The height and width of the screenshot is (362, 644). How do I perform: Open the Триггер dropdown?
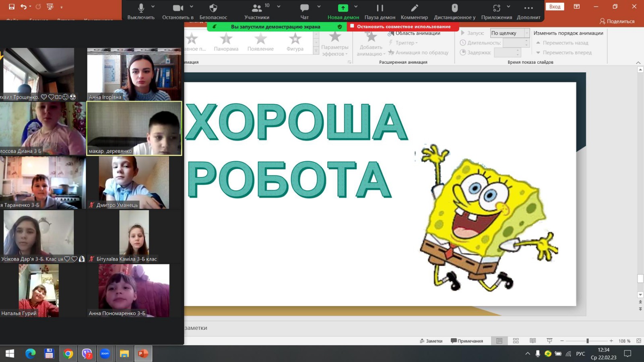point(403,43)
